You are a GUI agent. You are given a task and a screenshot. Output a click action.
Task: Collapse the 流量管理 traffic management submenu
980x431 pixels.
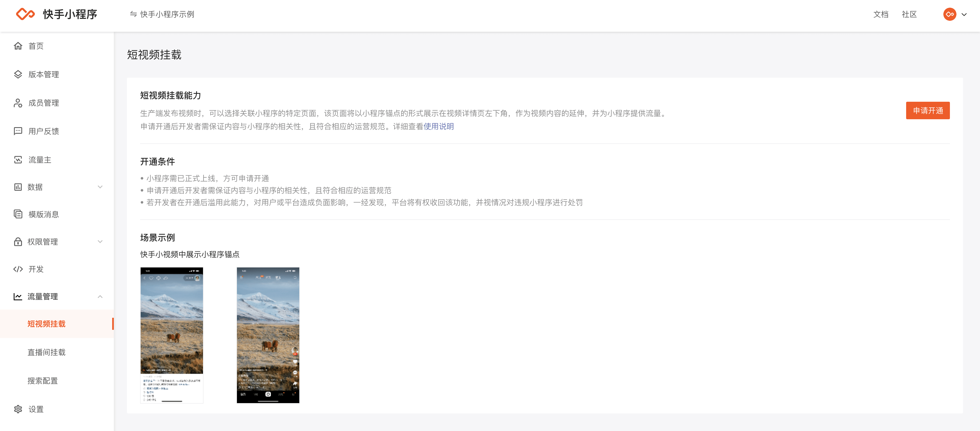(100, 296)
